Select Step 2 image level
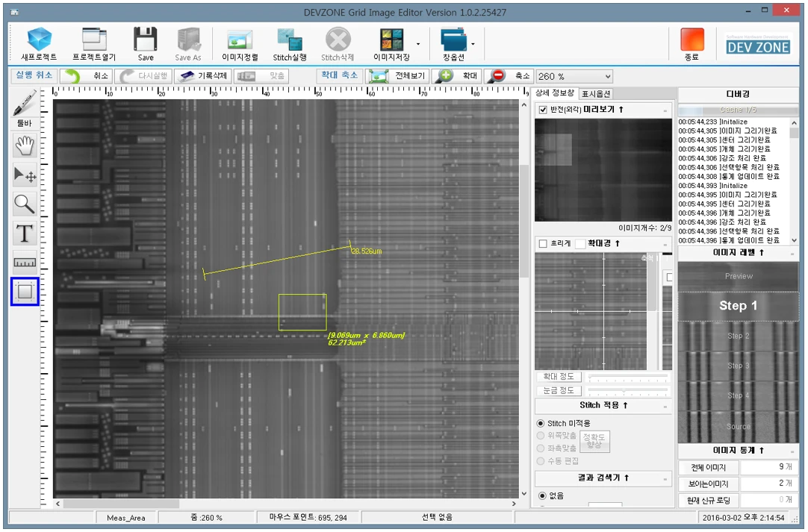Image resolution: width=808 pixels, height=532 pixels. click(738, 336)
